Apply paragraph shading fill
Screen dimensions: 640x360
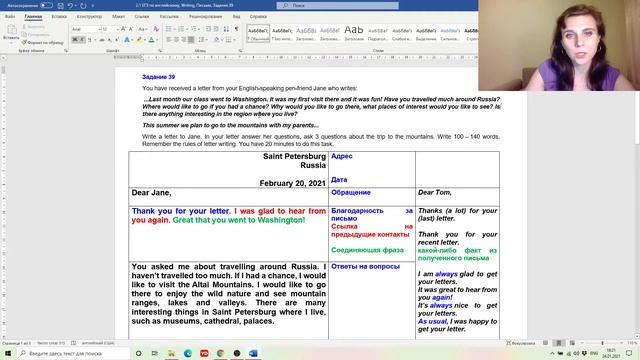click(216, 40)
